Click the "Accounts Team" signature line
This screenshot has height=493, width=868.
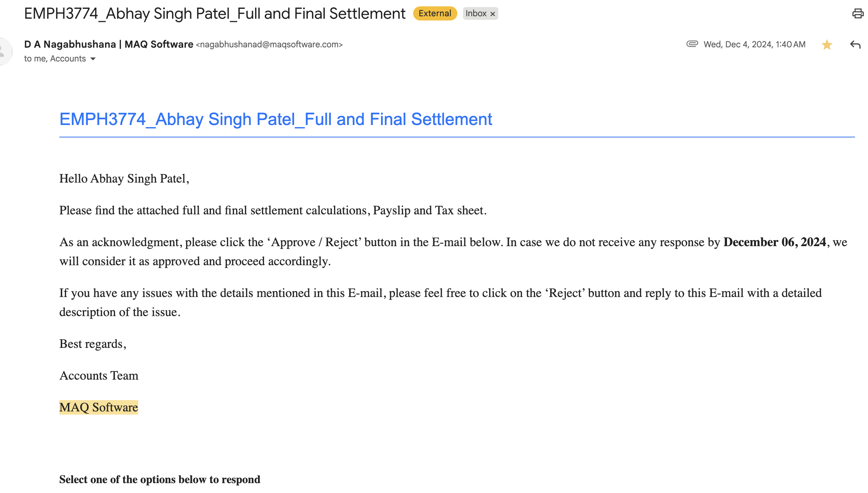[99, 375]
